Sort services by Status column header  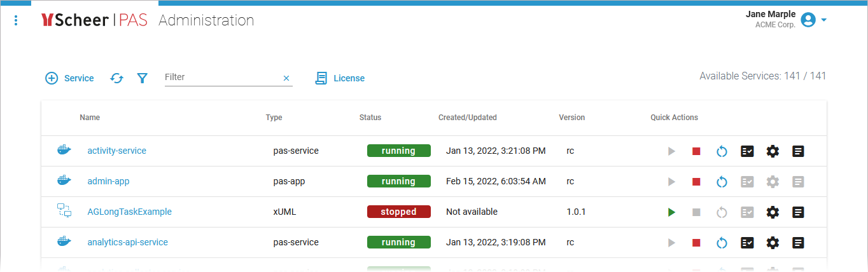pyautogui.click(x=370, y=118)
